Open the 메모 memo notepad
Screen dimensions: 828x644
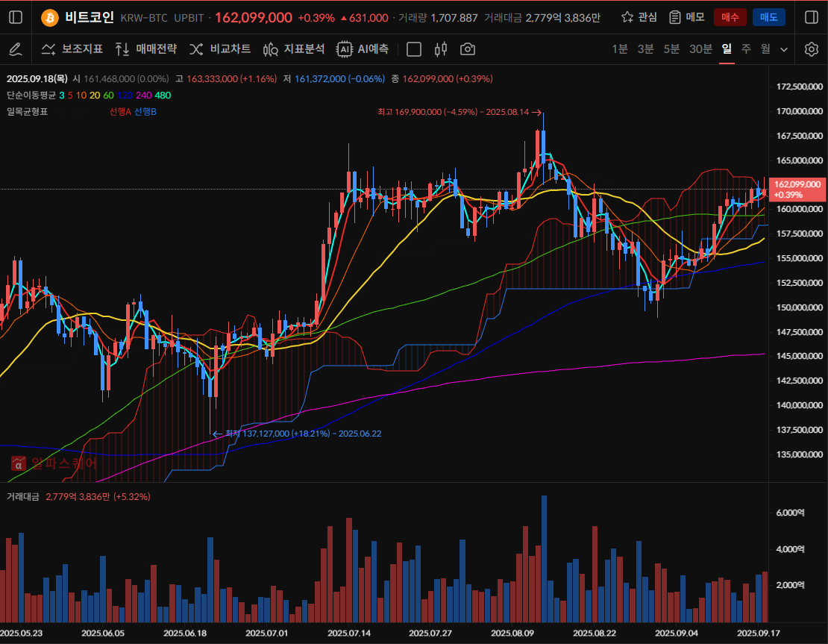click(x=686, y=17)
